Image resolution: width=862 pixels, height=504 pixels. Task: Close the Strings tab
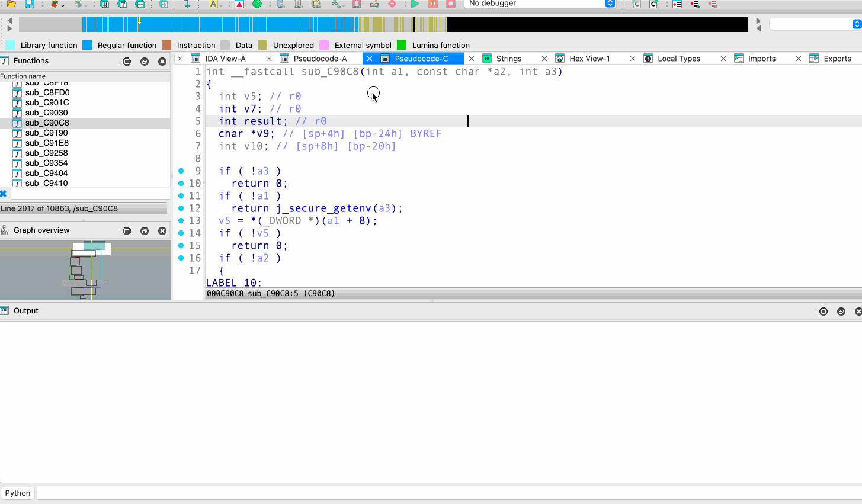[472, 59]
